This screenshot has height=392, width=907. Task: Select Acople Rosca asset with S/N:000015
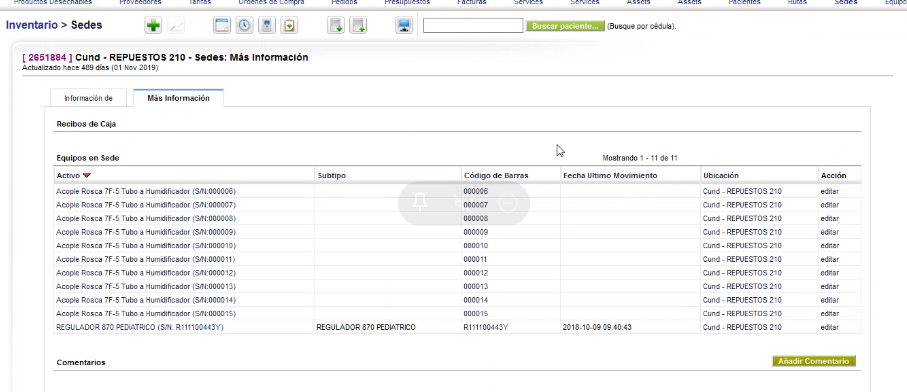point(146,314)
